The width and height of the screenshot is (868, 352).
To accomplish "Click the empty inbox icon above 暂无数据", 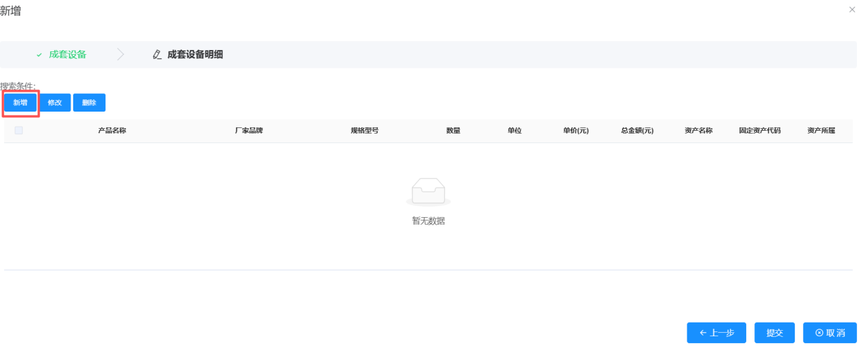I will tap(428, 192).
